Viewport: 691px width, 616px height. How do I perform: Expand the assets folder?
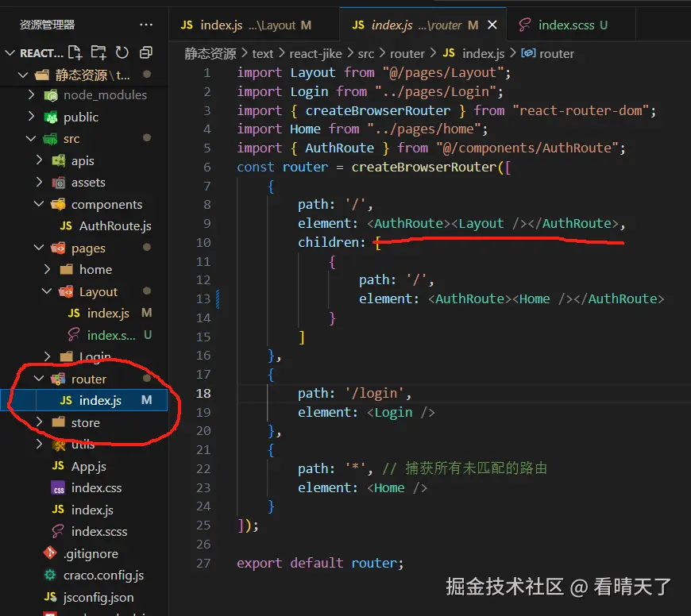tap(39, 183)
